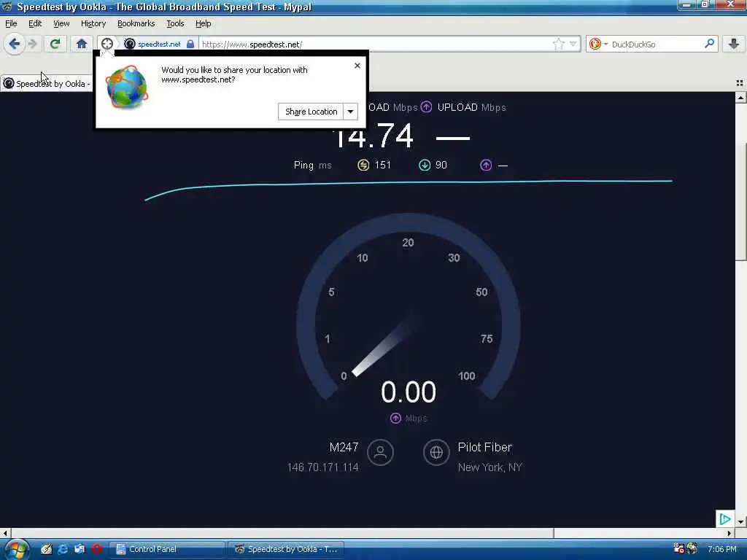747x560 pixels.
Task: Open the DuckDuckGo search engine selector
Action: (598, 44)
